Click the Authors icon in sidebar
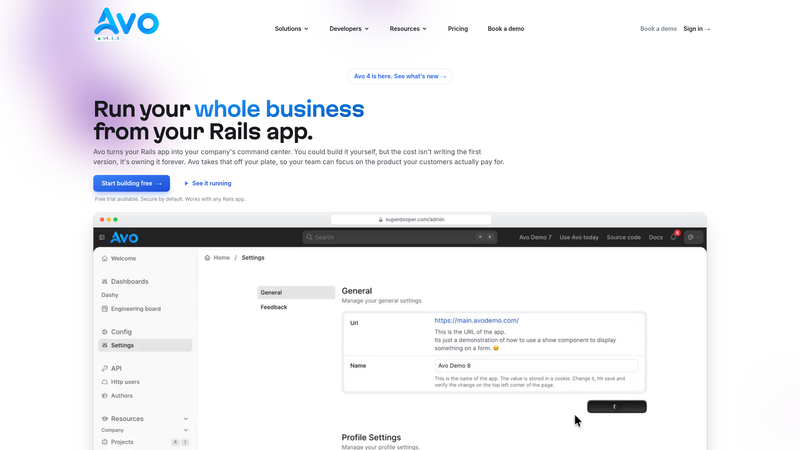Screen dimensions: 800x450 pos(105,395)
